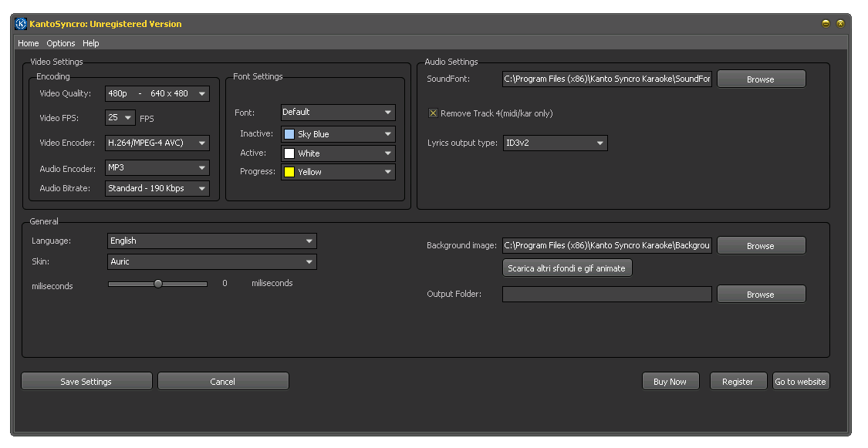Screen dimensions: 868x448
Task: Toggle Remove Track 4 checkbox
Action: pos(433,113)
